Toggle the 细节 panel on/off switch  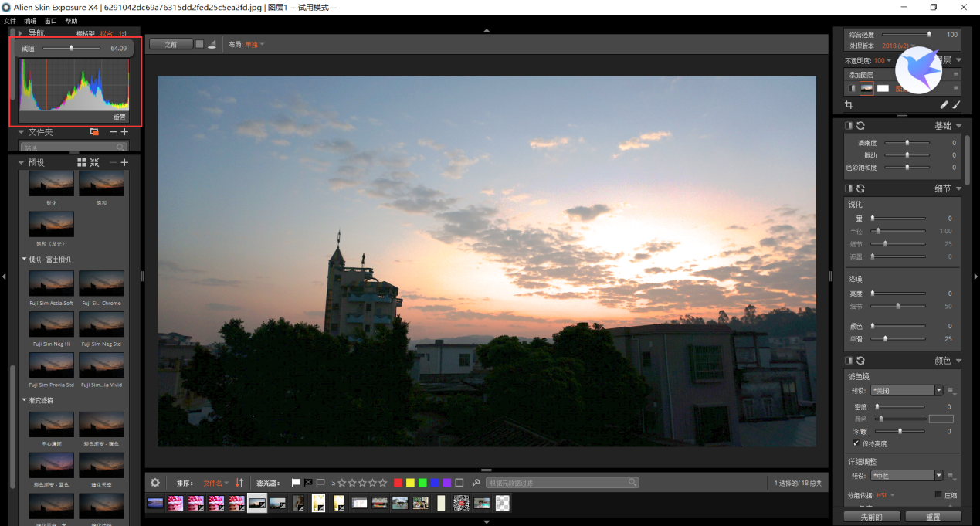point(849,188)
